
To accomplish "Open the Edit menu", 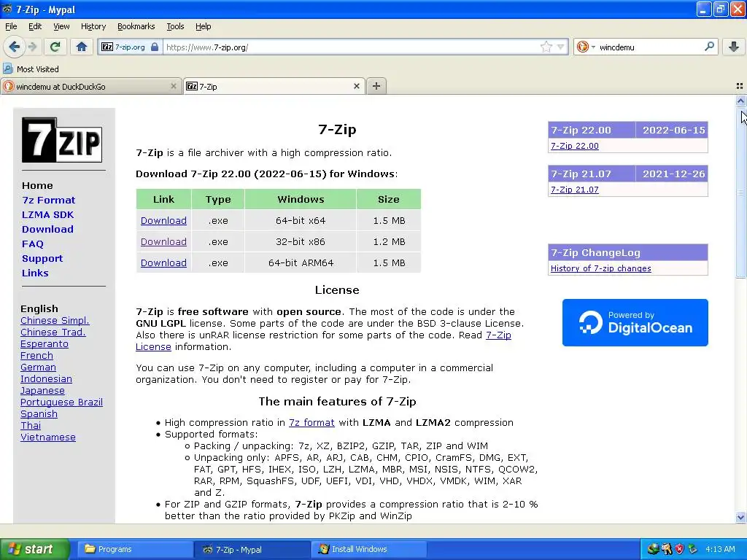I will tap(35, 26).
